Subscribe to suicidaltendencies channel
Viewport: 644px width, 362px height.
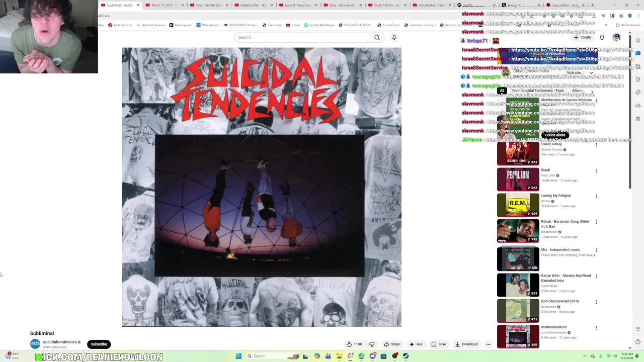point(99,344)
